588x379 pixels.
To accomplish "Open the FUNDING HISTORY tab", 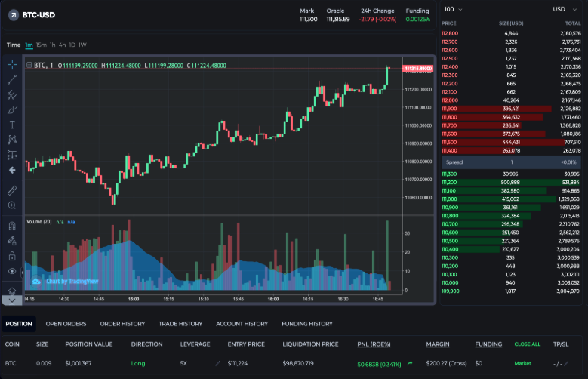I will pos(307,324).
